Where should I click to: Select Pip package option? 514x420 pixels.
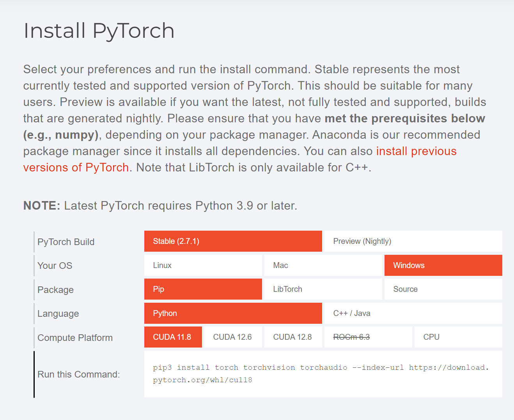point(203,289)
